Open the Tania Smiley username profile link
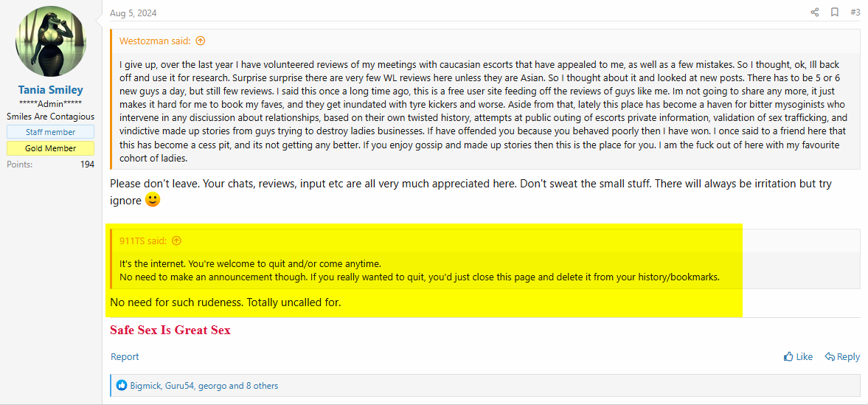868x405 pixels. point(50,90)
